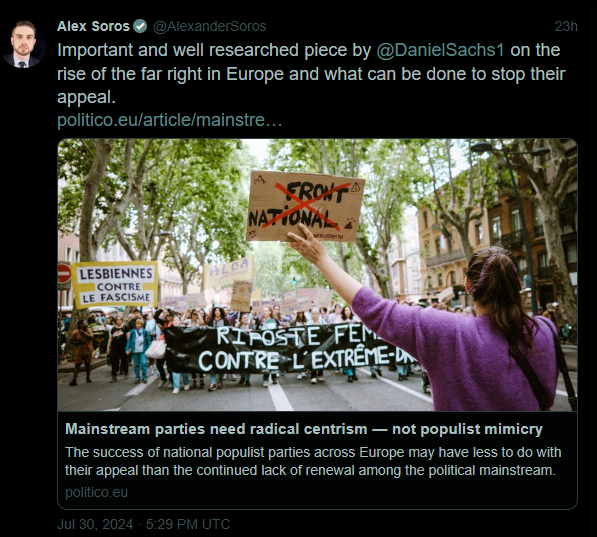Select the tweet text starting with Important

click(311, 74)
